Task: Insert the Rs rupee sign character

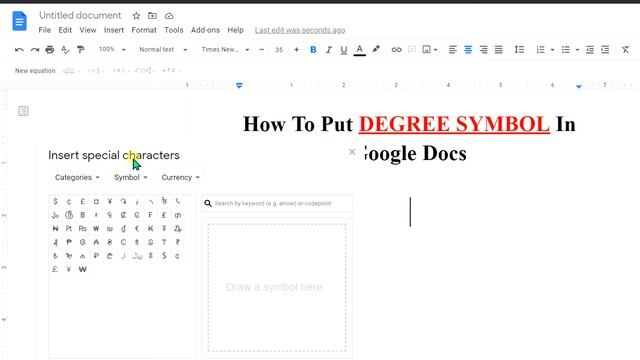Action: pyautogui.click(x=82, y=229)
